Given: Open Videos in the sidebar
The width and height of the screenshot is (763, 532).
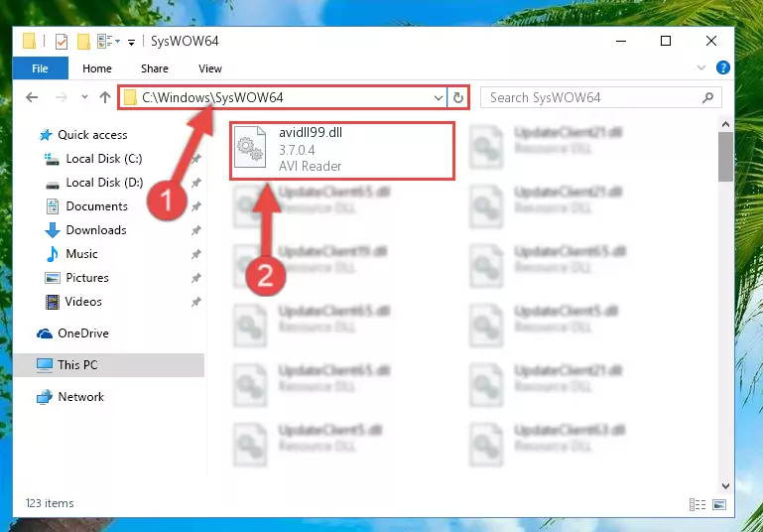Looking at the screenshot, I should [x=83, y=302].
